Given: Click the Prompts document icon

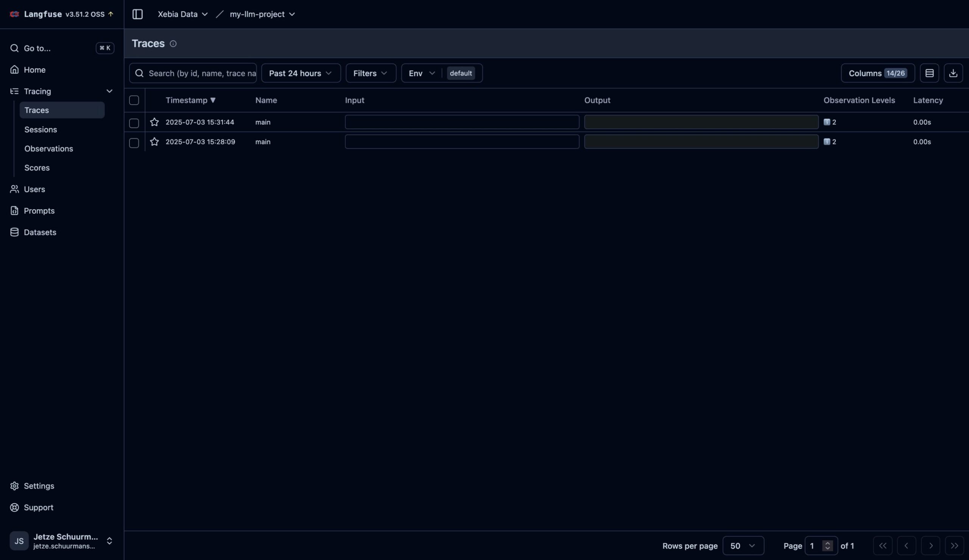Looking at the screenshot, I should (14, 211).
